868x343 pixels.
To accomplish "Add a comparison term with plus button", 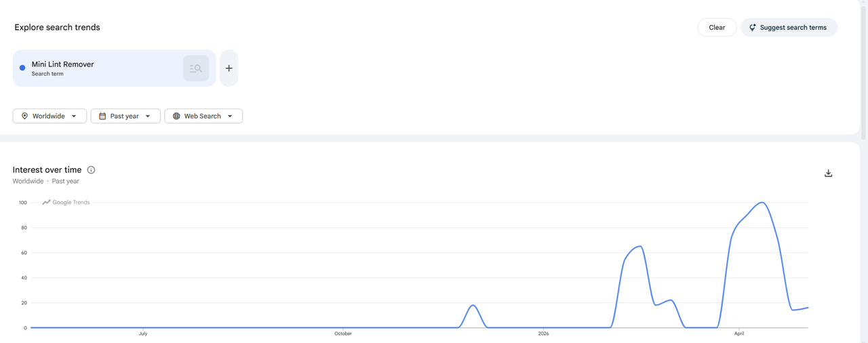I will (x=229, y=68).
